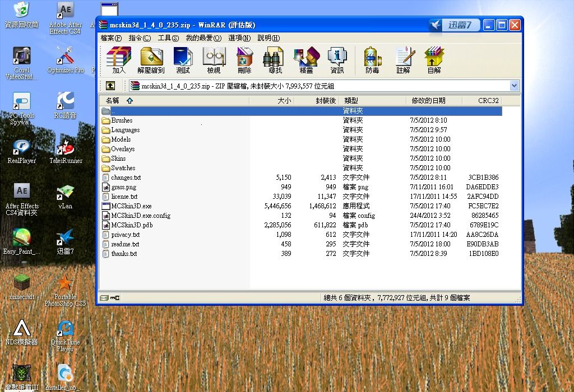Viewport: 574px width, 392px height.
Task: Click the Find (尋找) binoculars icon
Action: pos(275,60)
